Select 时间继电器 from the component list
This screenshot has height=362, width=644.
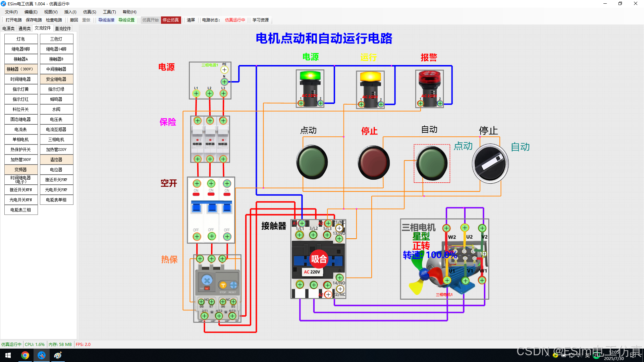(21, 79)
